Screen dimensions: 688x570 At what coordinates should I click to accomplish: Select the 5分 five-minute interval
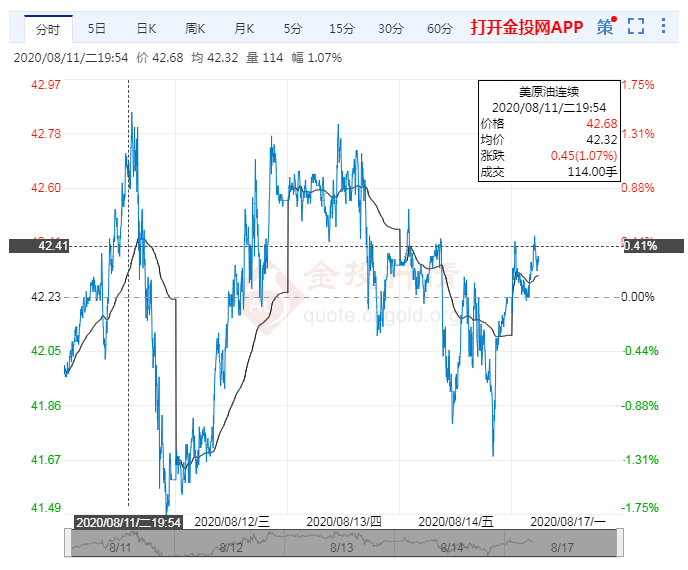pos(293,28)
